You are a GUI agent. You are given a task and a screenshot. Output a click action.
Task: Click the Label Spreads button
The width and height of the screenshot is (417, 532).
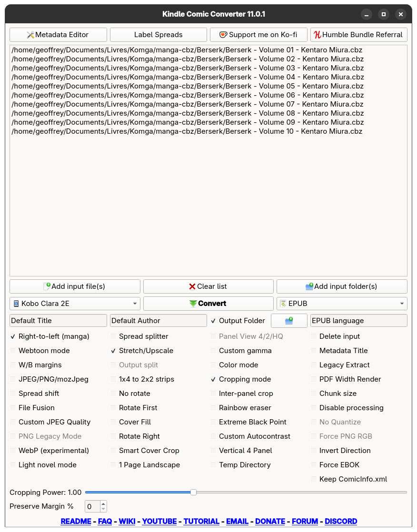coord(158,35)
